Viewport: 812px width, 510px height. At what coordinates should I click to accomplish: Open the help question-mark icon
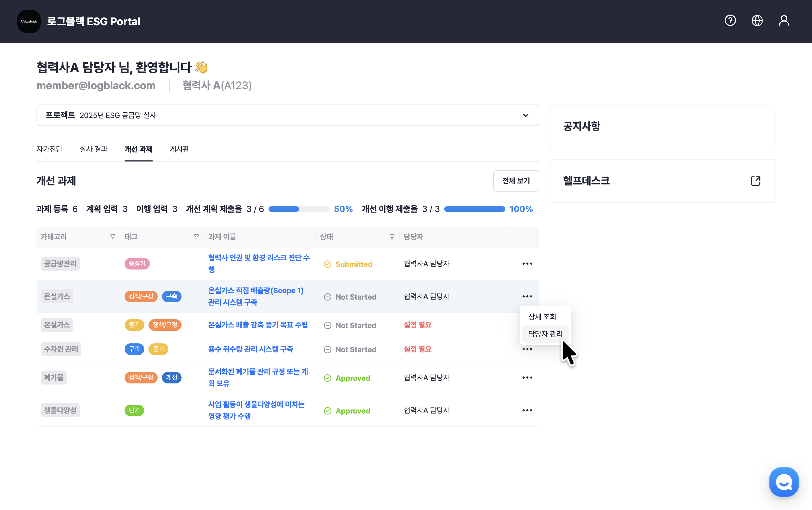(730, 21)
